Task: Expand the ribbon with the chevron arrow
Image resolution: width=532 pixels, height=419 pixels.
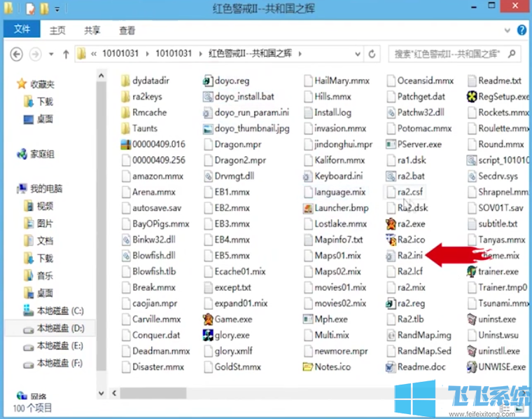Action: point(509,31)
